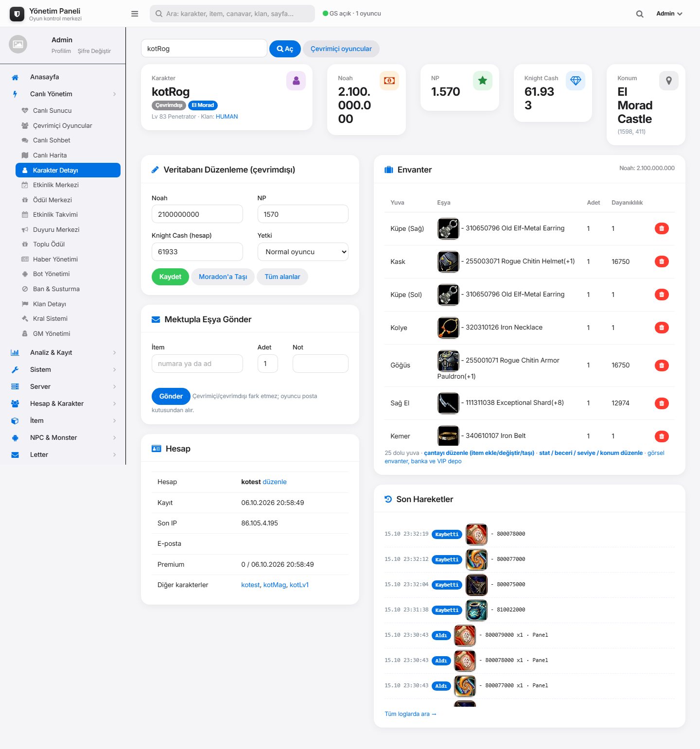Screen dimensions: 700x749
Task: Expand the Analiz & Kayıt menu
Action: [63, 352]
